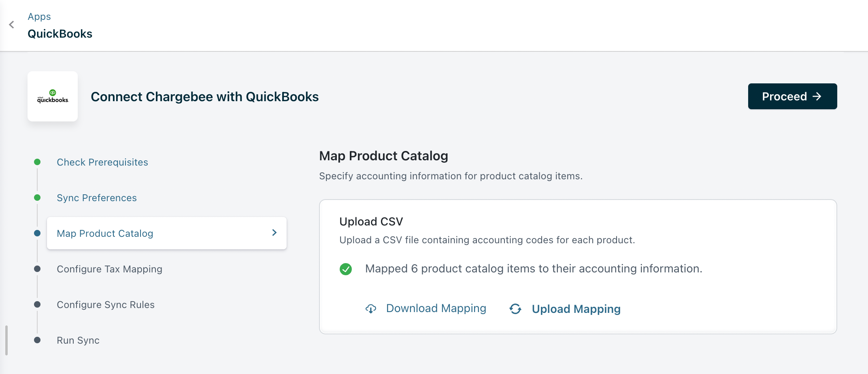Select the Run Sync step
Screen dimensions: 868x374
pyautogui.click(x=78, y=340)
